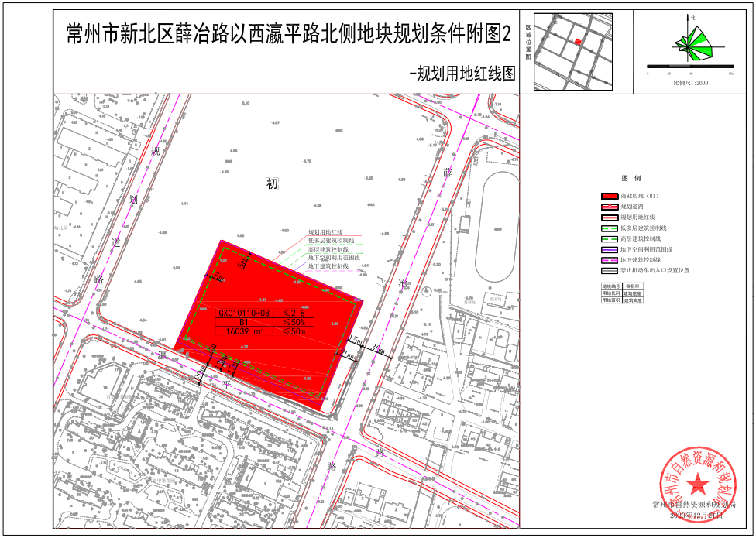Click the 规划用地红线 legend swatch
Viewport: 756px width, 538px height.
pyautogui.click(x=610, y=218)
